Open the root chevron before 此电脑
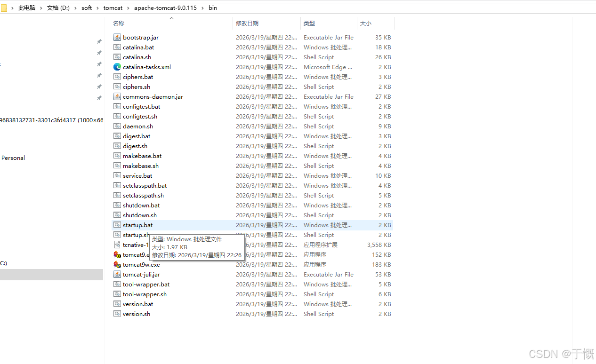This screenshot has width=596, height=364. (x=12, y=8)
